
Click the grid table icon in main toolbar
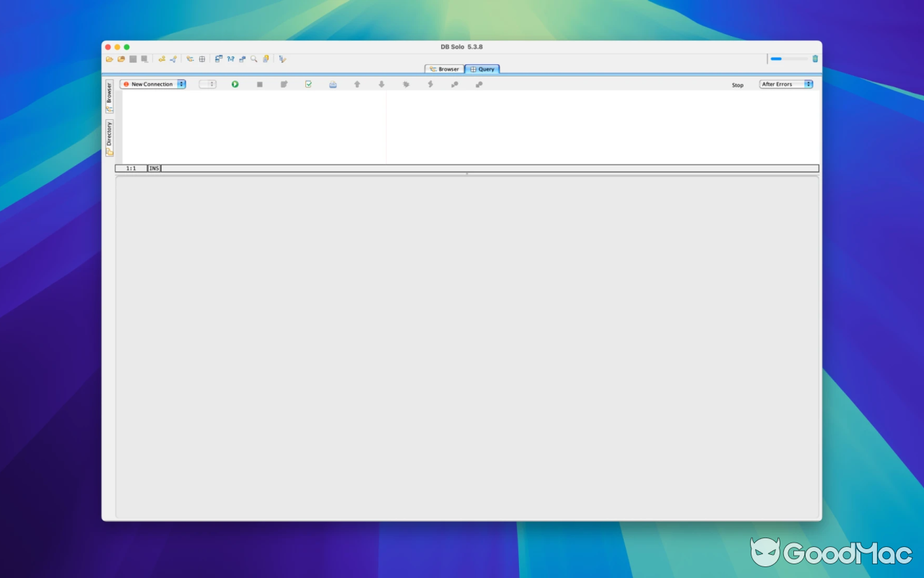pyautogui.click(x=201, y=59)
